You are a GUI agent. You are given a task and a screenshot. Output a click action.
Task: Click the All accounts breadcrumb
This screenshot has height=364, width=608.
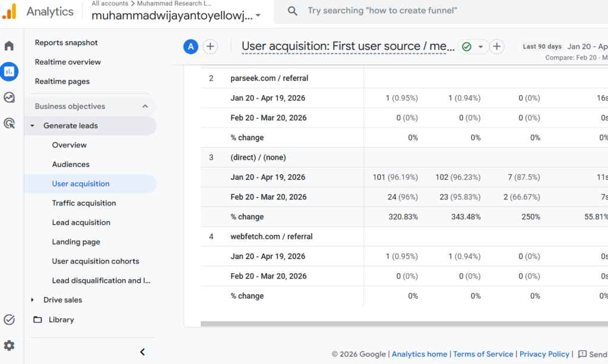coord(110,4)
